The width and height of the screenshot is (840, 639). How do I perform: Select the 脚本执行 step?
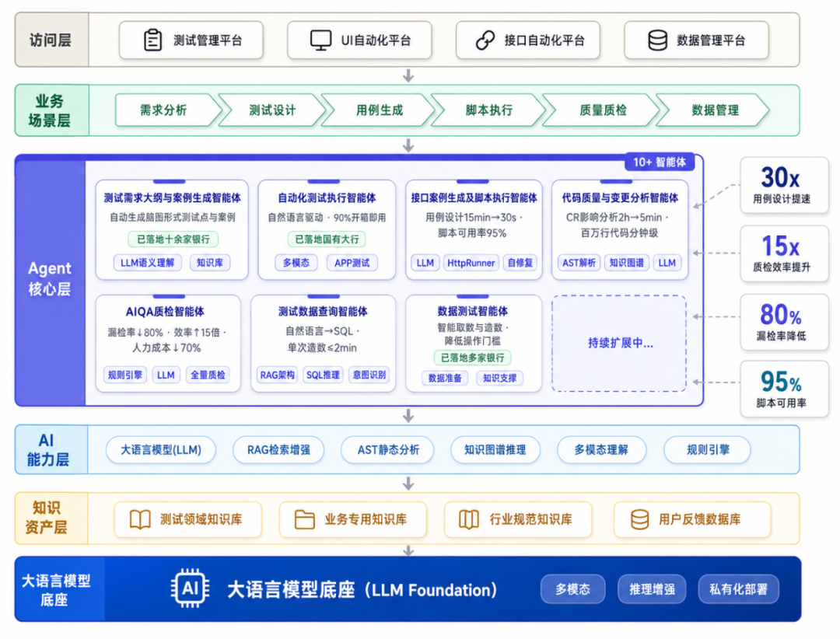tap(488, 110)
